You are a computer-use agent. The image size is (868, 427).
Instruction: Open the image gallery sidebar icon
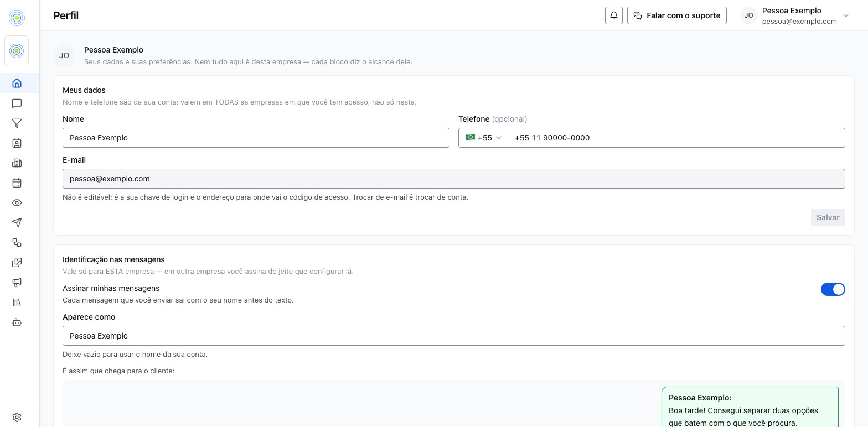[17, 263]
